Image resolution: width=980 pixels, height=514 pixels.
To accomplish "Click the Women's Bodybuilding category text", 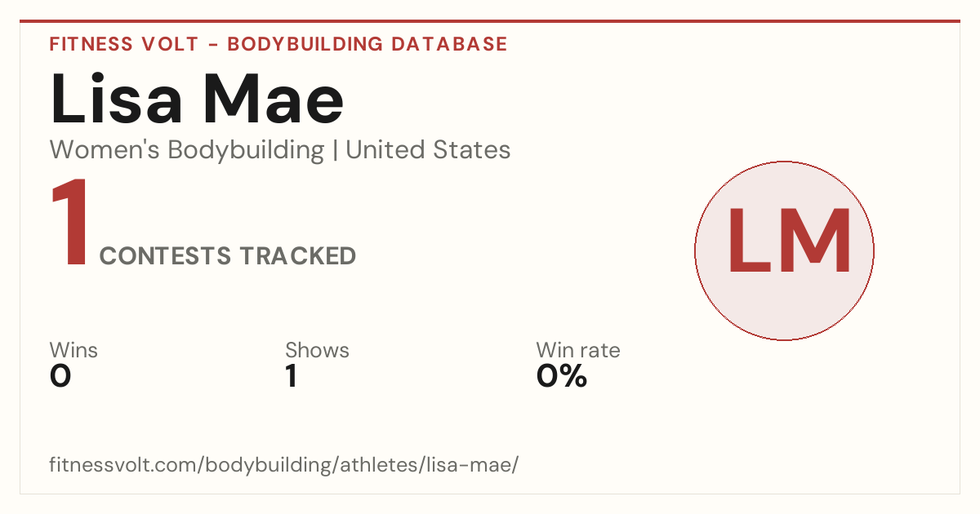I will click(187, 150).
